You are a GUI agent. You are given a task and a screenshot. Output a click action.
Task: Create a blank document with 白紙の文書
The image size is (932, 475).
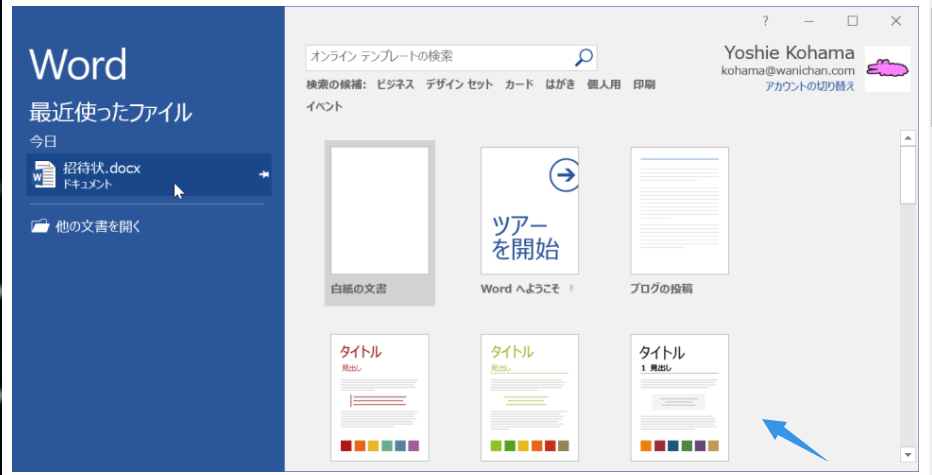click(380, 223)
